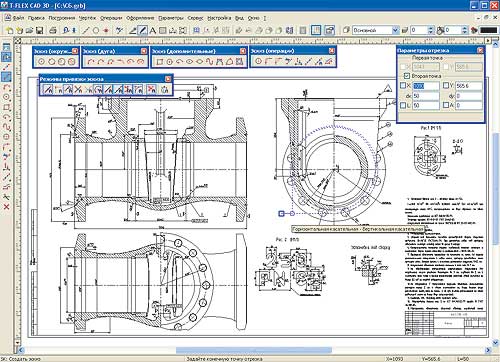The width and height of the screenshot is (500, 362).
Task: Click first arc icon in Эскиз (дуга) panel
Action: (91, 62)
